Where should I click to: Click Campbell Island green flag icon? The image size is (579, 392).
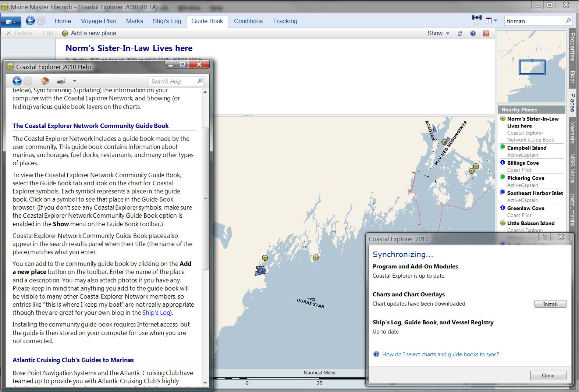[x=503, y=147]
